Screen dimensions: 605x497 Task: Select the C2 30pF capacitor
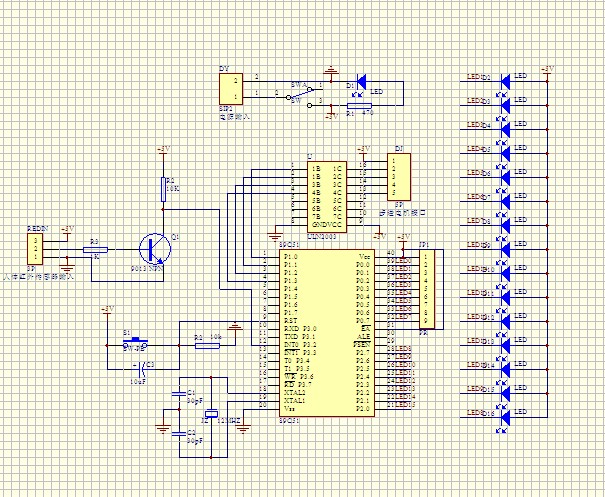point(179,434)
